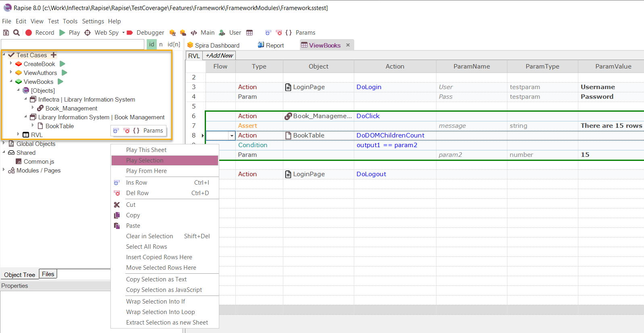This screenshot has width=644, height=333.
Task: Choose Play Selection from the context menu
Action: click(145, 160)
